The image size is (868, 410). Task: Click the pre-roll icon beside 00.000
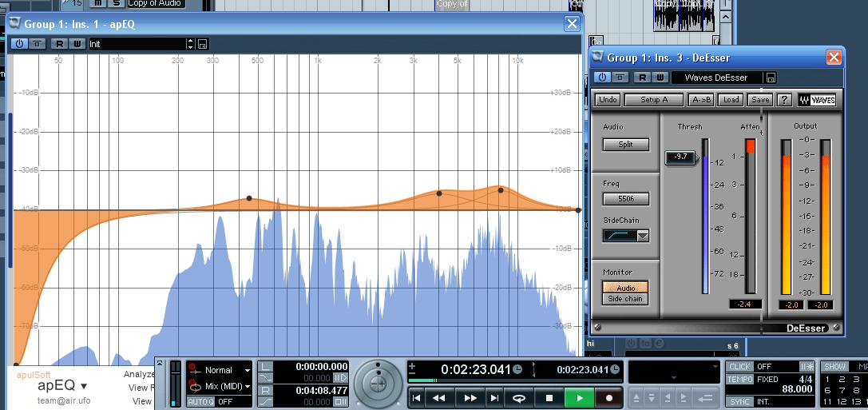click(x=340, y=378)
